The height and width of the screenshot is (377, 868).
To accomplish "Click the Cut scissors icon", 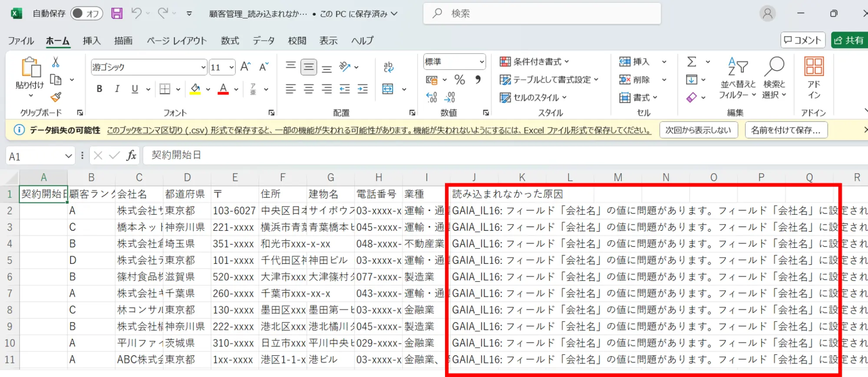I will 56,62.
